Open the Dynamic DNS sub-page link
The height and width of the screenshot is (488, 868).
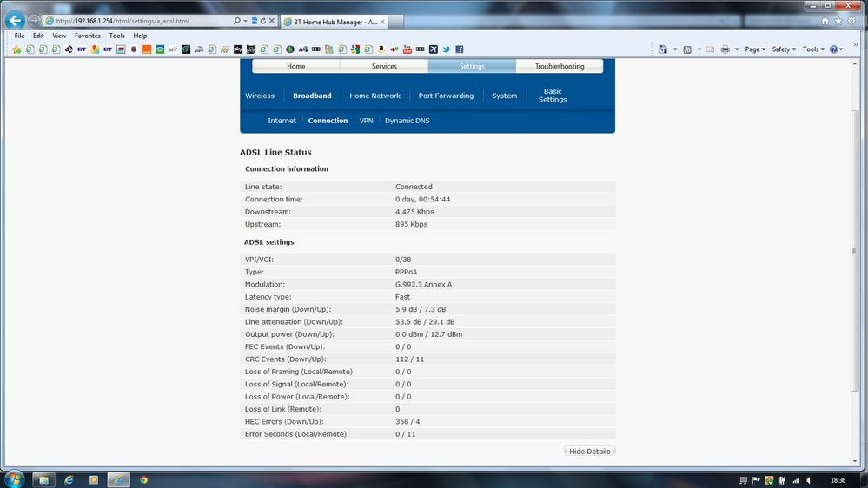[407, 121]
